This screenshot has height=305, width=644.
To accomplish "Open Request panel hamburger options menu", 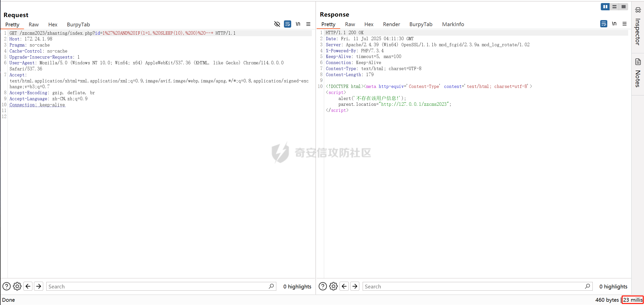I will tap(308, 24).
